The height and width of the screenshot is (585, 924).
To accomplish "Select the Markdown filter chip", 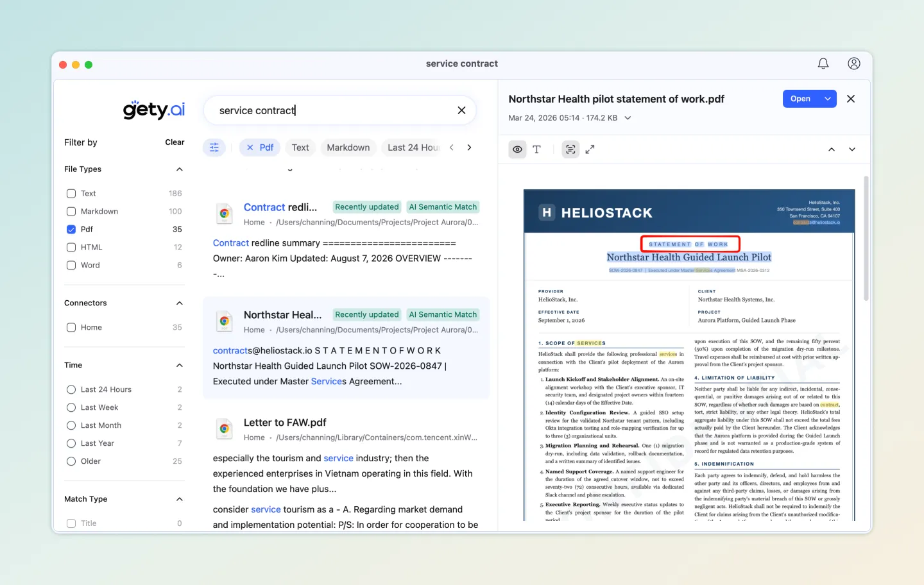I will click(x=348, y=147).
